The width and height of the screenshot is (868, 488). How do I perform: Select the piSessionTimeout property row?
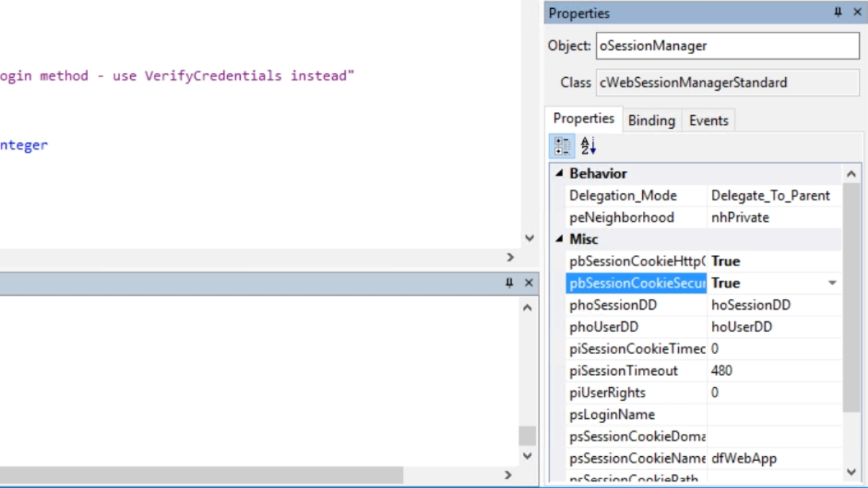[x=623, y=371]
